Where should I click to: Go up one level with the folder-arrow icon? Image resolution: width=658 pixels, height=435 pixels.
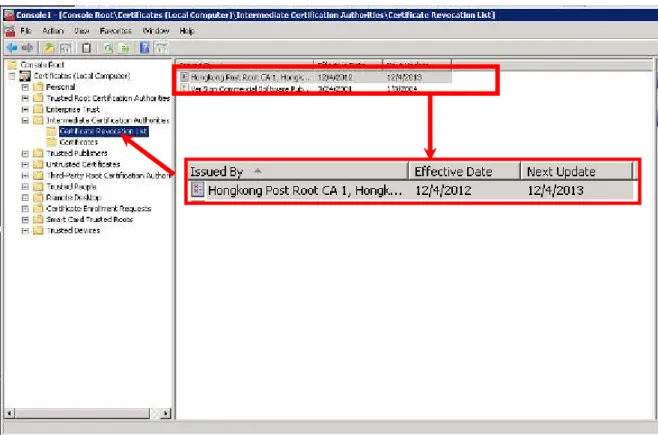[x=50, y=48]
